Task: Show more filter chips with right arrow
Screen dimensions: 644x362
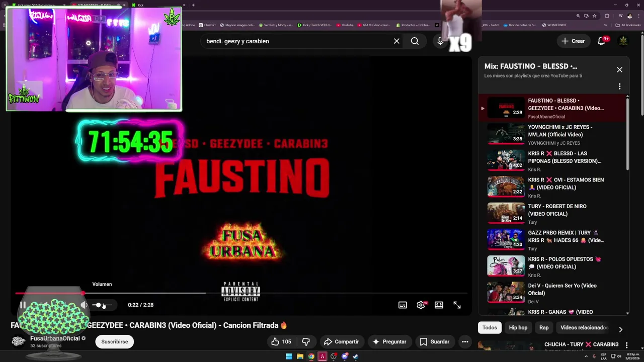Action: click(x=620, y=329)
